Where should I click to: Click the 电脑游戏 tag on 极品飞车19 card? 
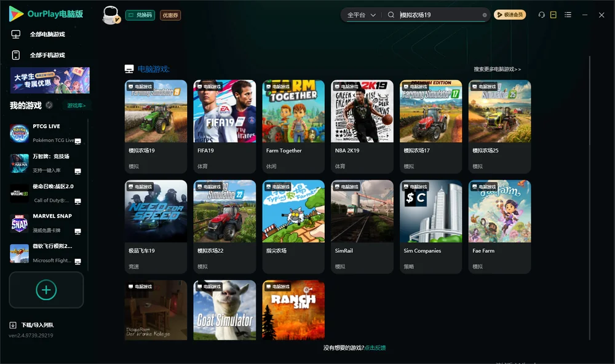point(140,187)
